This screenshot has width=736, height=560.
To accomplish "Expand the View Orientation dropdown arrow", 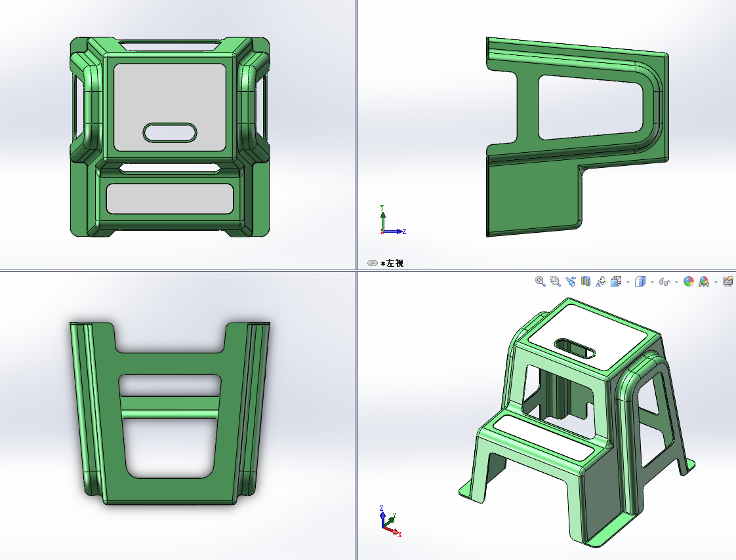I will (628, 282).
